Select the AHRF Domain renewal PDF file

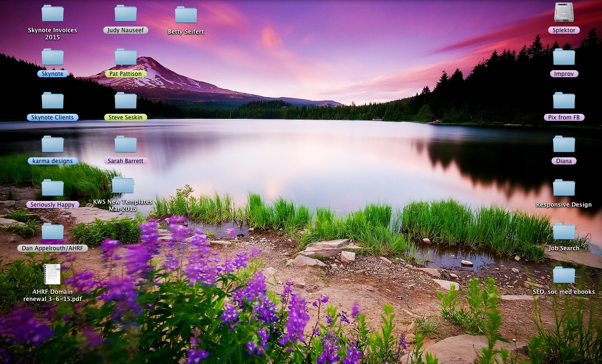coord(52,274)
